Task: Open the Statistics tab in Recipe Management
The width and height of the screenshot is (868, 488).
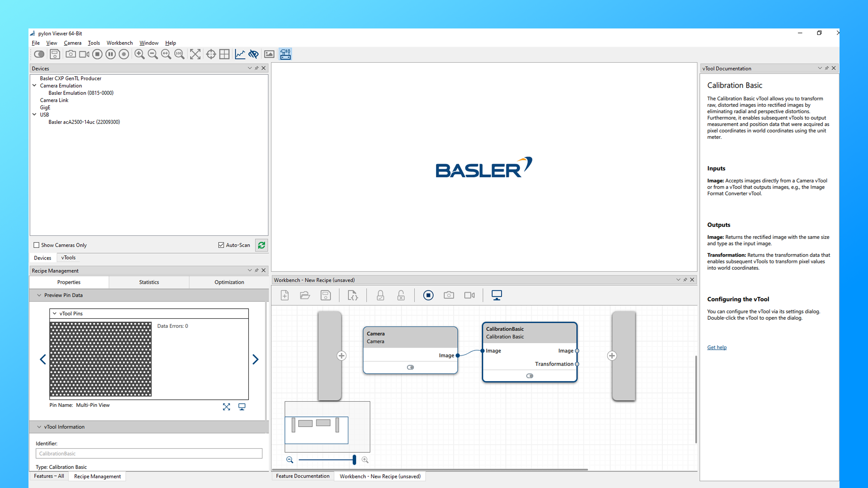Action: [149, 282]
